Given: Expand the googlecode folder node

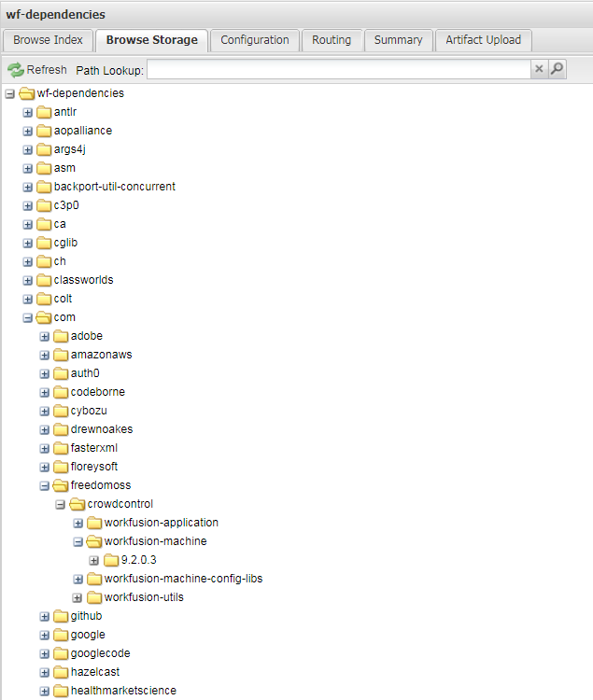Looking at the screenshot, I should [44, 654].
